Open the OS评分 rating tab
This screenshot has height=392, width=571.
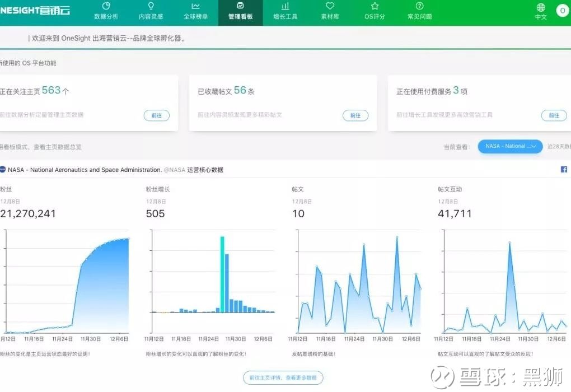click(x=375, y=12)
